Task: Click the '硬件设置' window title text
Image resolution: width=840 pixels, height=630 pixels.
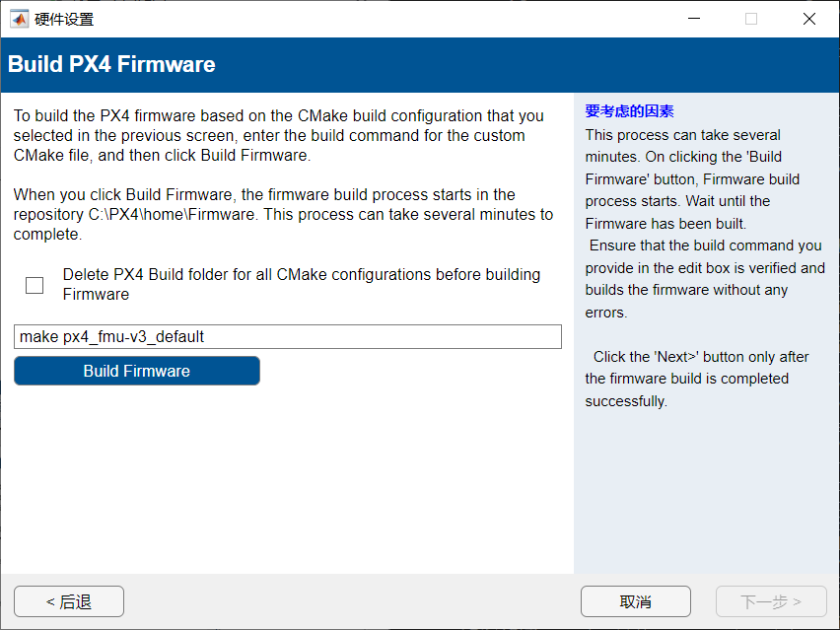Action: (x=64, y=19)
